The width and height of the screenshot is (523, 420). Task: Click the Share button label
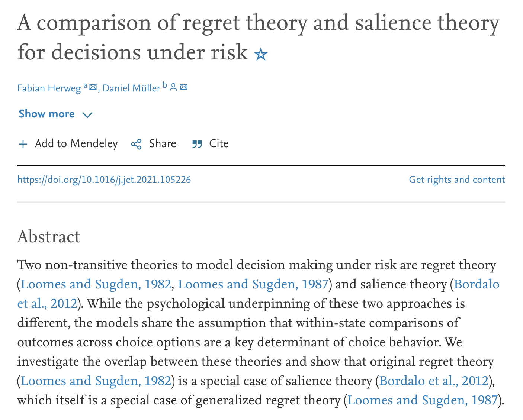(163, 144)
